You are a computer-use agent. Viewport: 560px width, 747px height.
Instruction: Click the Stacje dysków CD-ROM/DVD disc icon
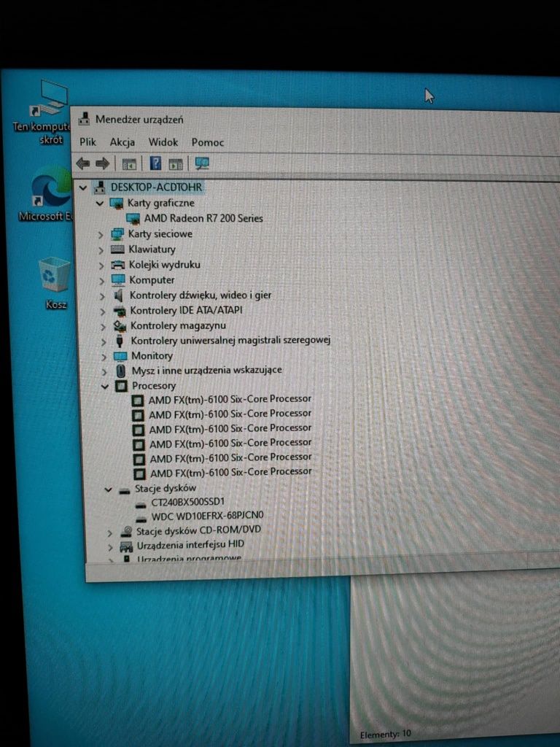tap(126, 532)
